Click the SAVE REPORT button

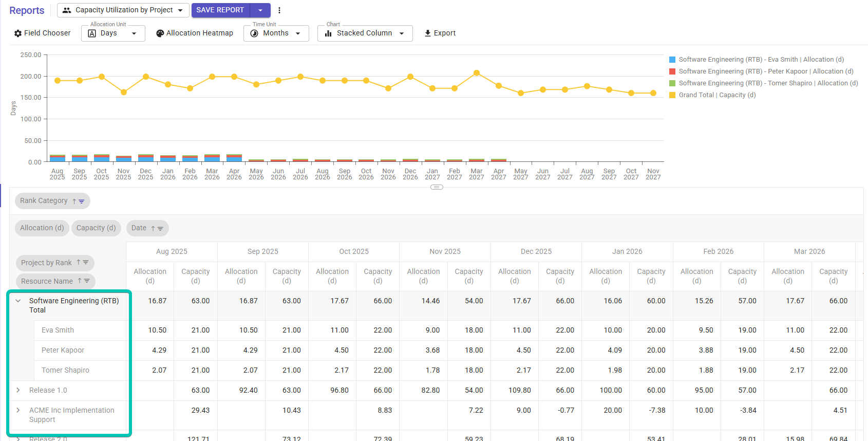pyautogui.click(x=220, y=10)
